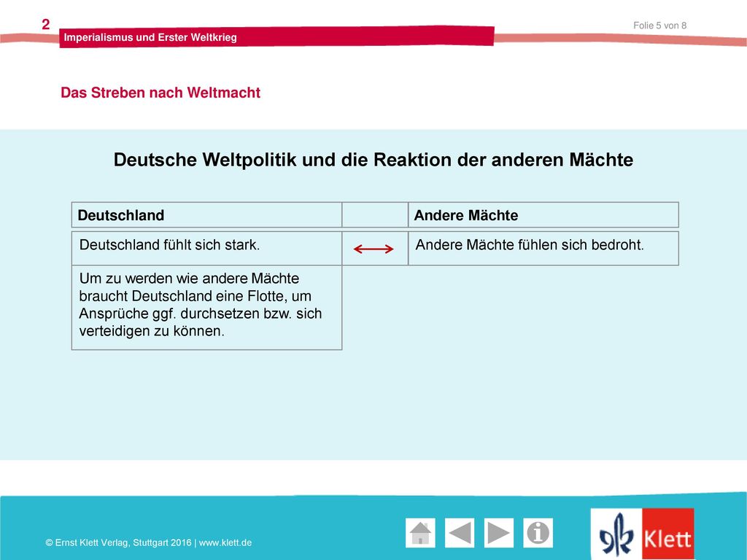Click cell 'Andere Mächte fühlen sich bedroht.'
The image size is (747, 560).
tap(543, 248)
